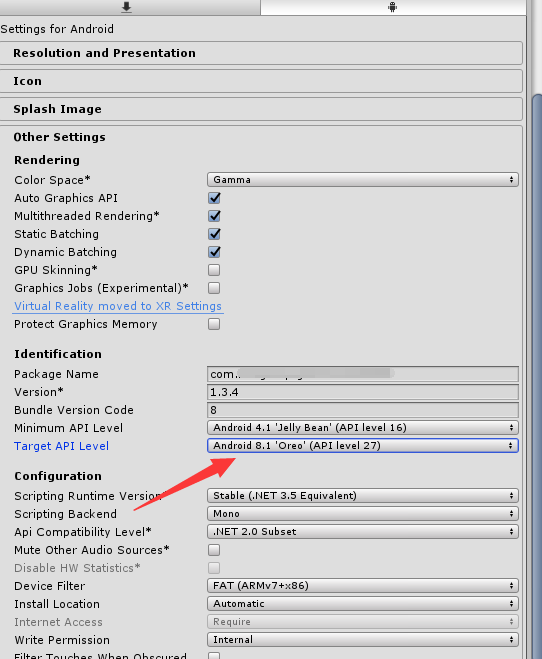
Task: Uncheck Dynamic Batching
Action: click(214, 252)
